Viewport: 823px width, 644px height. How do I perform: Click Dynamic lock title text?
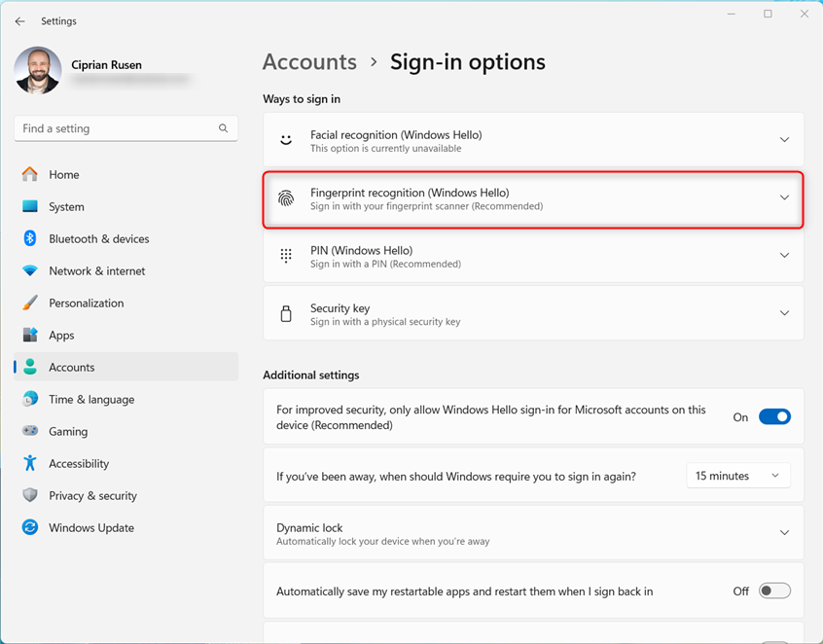coord(309,527)
